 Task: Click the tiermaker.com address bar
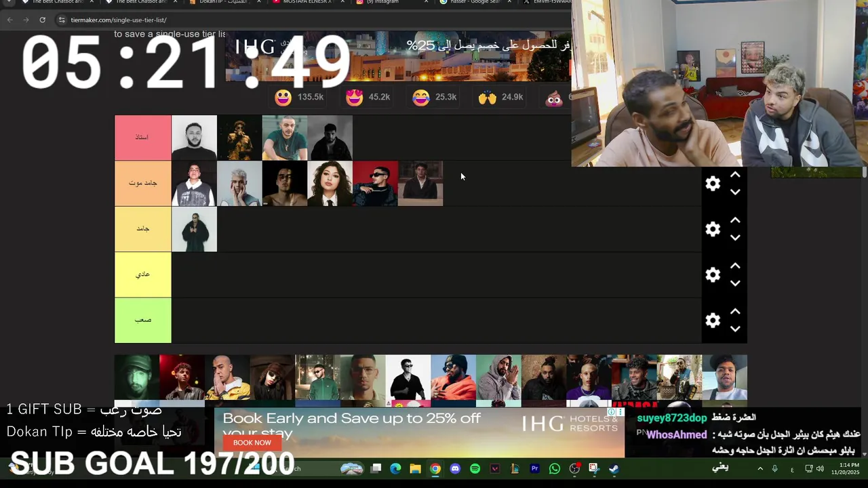click(312, 20)
